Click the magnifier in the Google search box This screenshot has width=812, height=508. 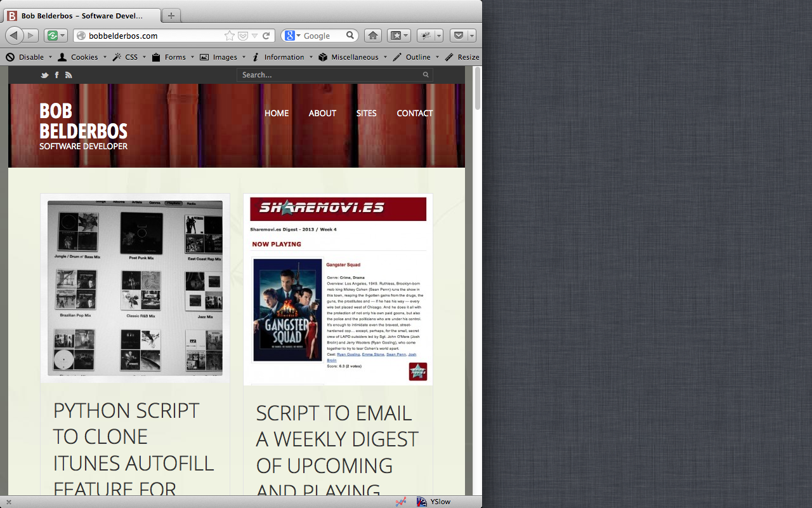(350, 36)
